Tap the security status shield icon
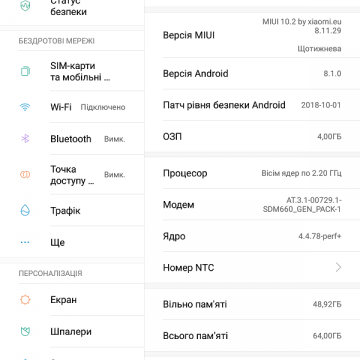 point(25,5)
